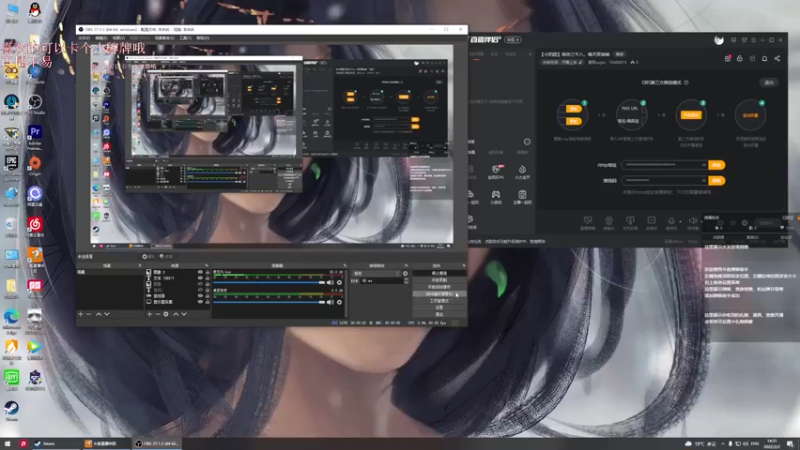The image size is (800, 450).
Task: Move scene down in OBS scenes panel
Action: point(107,314)
